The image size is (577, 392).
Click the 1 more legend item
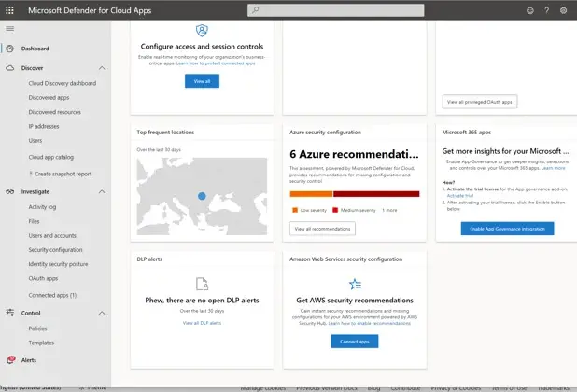click(389, 210)
